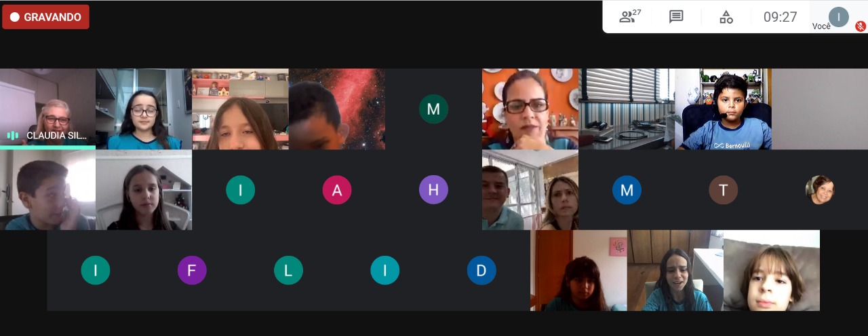Click the audio indicator beside CLAUDIA SIL...
Screen dimensions: 868x336
click(x=13, y=135)
